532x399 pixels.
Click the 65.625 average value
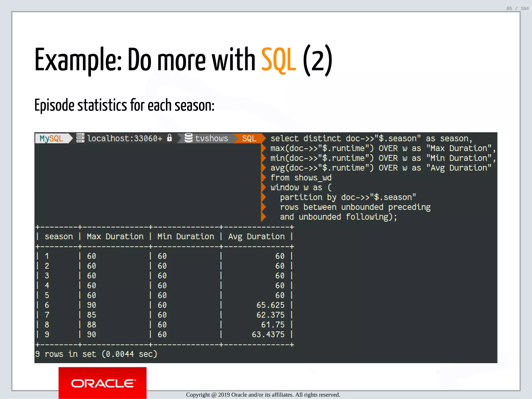click(270, 305)
